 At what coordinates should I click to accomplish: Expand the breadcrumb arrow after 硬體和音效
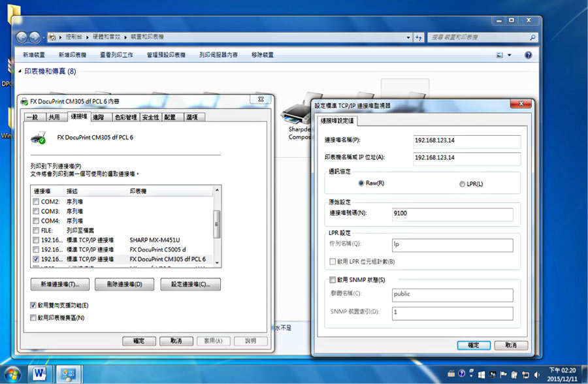125,37
